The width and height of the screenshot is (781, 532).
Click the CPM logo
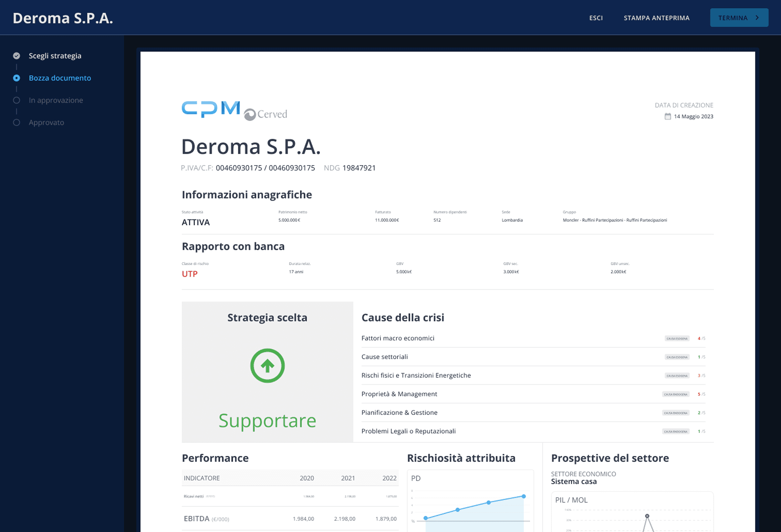pyautogui.click(x=211, y=109)
